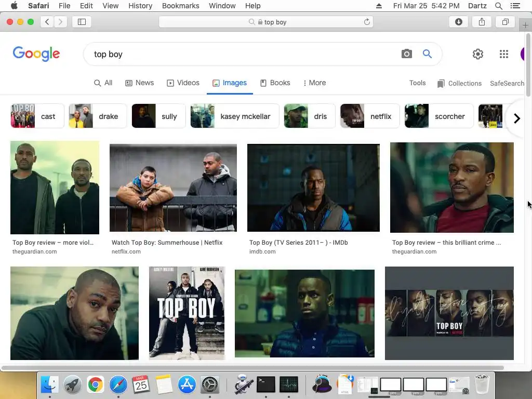This screenshot has width=532, height=399.
Task: Open the Calendar app in the Dock
Action: click(x=141, y=384)
